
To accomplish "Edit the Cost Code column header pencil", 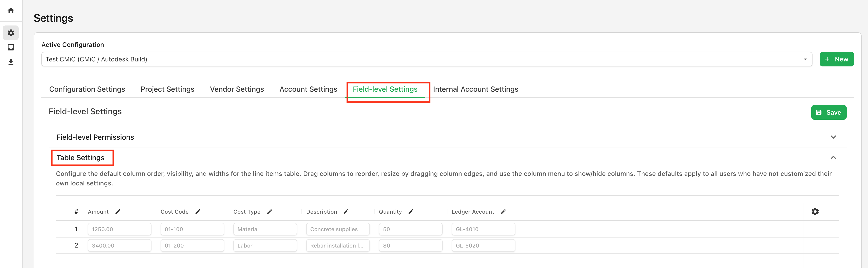I will click(198, 212).
